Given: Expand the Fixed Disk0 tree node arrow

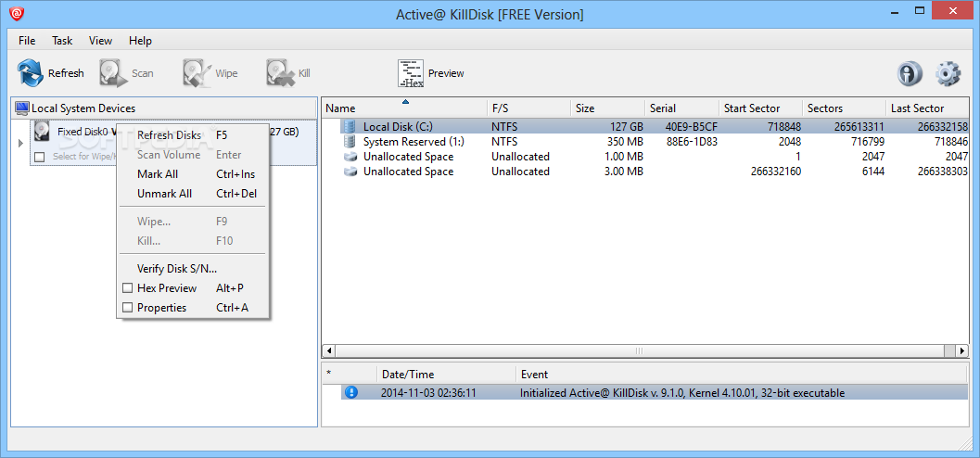Looking at the screenshot, I should click(x=20, y=143).
